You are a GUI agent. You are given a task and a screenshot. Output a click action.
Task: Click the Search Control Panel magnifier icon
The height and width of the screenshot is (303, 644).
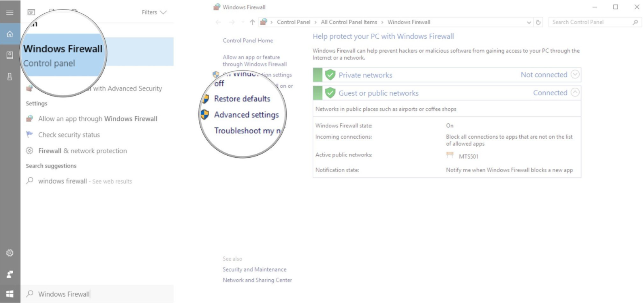(x=635, y=22)
